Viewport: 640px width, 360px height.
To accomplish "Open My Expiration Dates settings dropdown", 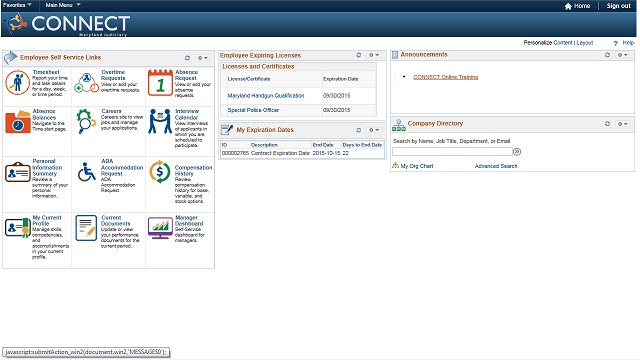I will click(x=374, y=130).
